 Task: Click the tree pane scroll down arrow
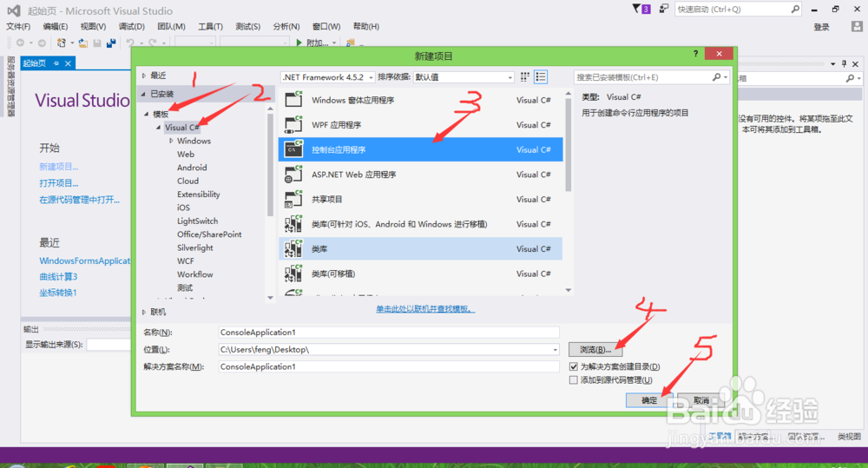coord(270,298)
